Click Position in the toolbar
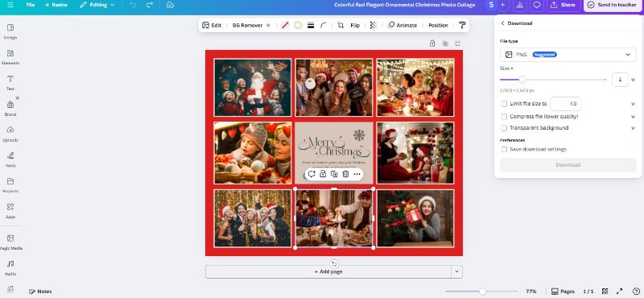644x298 pixels. [x=438, y=25]
